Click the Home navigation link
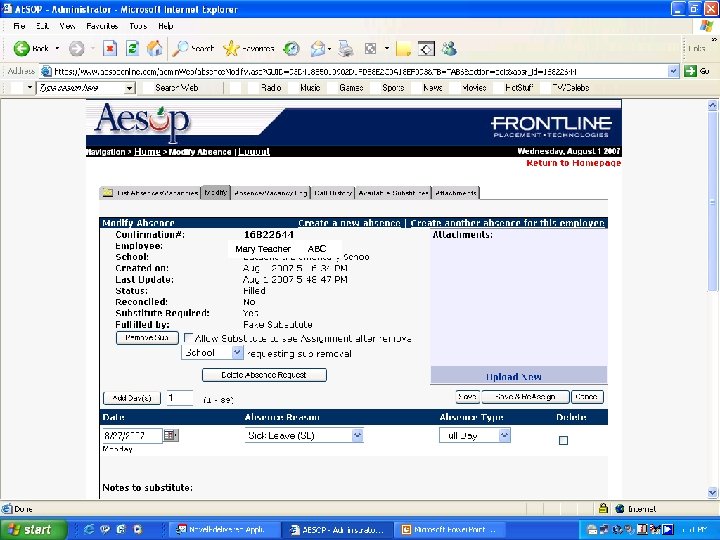 pyautogui.click(x=147, y=152)
